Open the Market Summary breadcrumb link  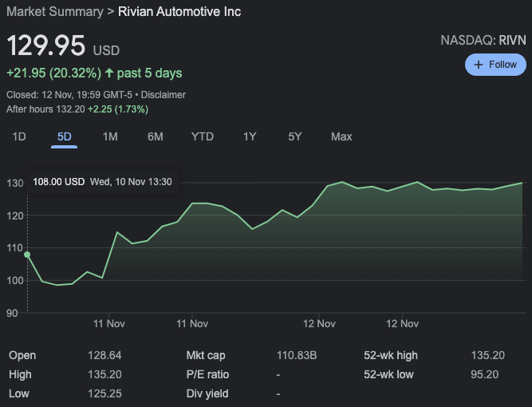[x=55, y=12]
